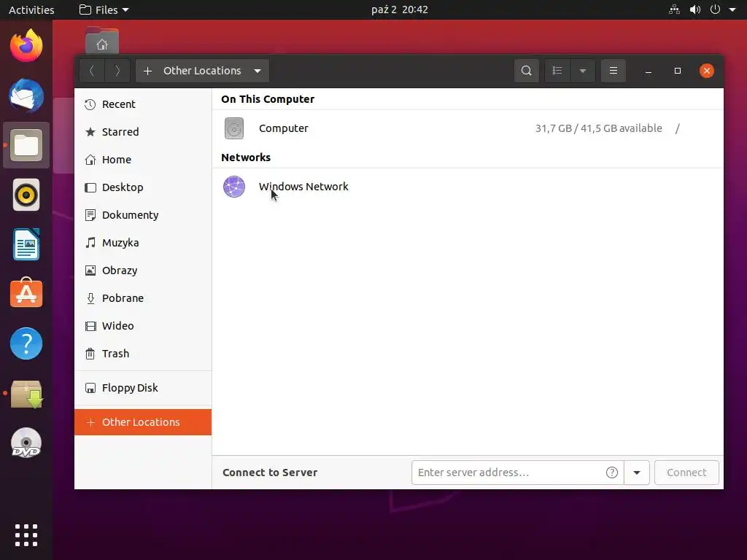Screen dimensions: 747x560
Task: Select Floppy Disk in the sidebar
Action: tap(143, 388)
